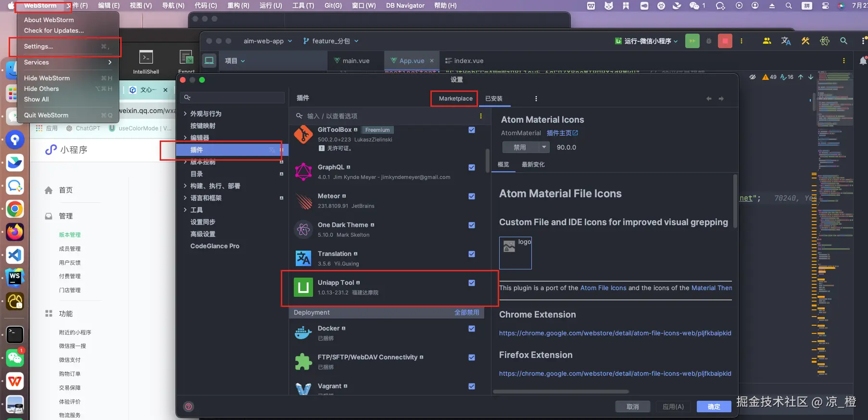Open the GitToolBox plugin icon
The image size is (868, 420).
pos(303,135)
